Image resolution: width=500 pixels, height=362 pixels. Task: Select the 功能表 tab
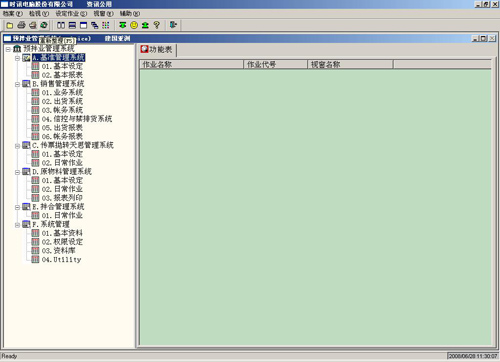157,50
